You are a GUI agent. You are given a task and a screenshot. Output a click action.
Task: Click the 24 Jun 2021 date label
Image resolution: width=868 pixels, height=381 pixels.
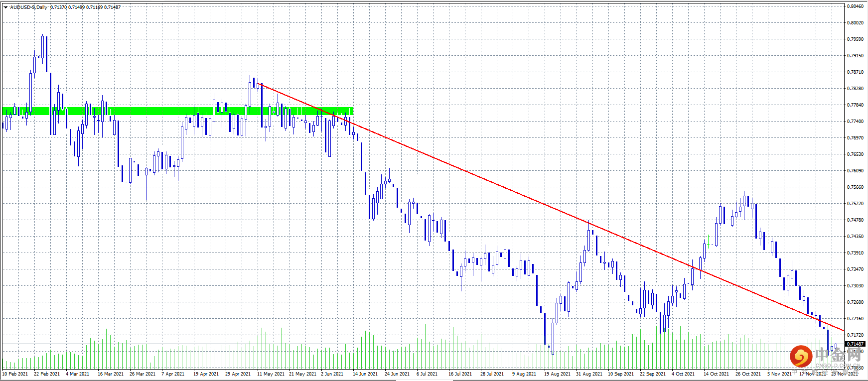(x=397, y=374)
